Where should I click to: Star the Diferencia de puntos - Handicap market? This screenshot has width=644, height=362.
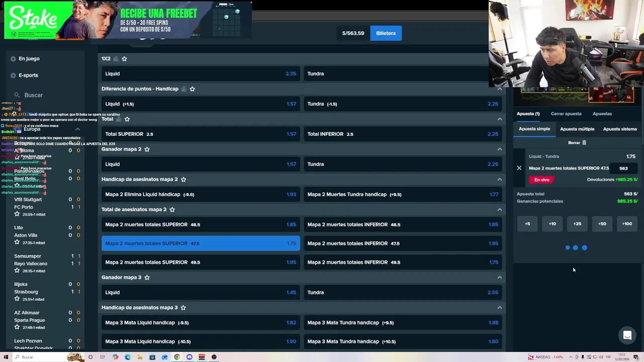tap(192, 89)
